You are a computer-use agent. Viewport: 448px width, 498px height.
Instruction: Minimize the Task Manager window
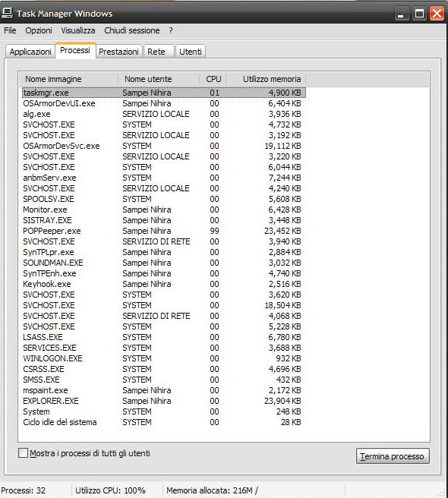coord(401,14)
